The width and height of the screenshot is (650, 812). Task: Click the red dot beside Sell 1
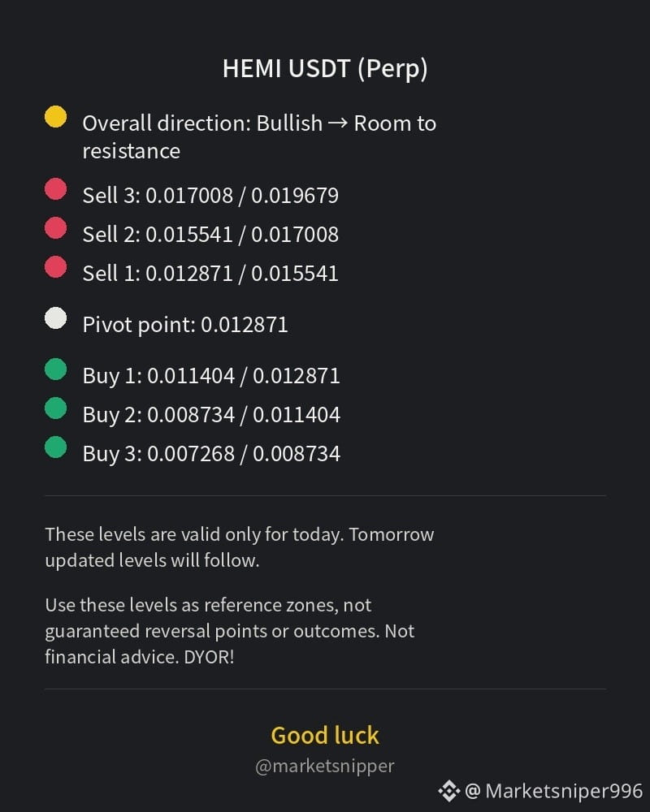[55, 266]
